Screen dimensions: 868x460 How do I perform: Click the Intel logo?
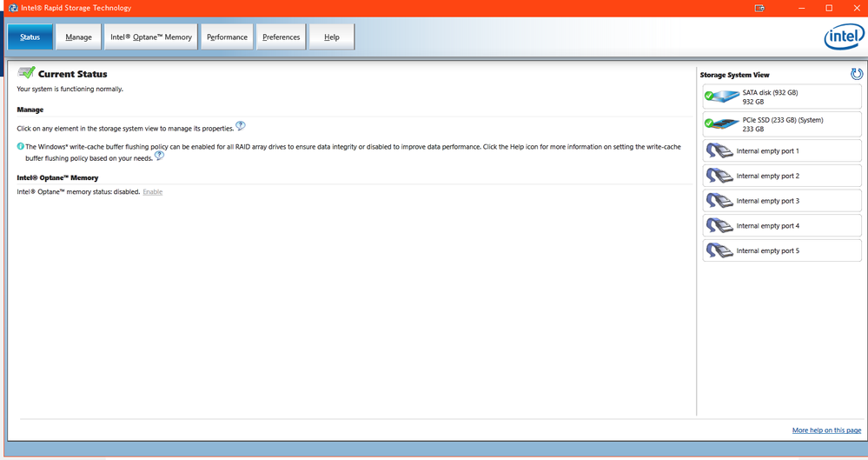tap(844, 37)
